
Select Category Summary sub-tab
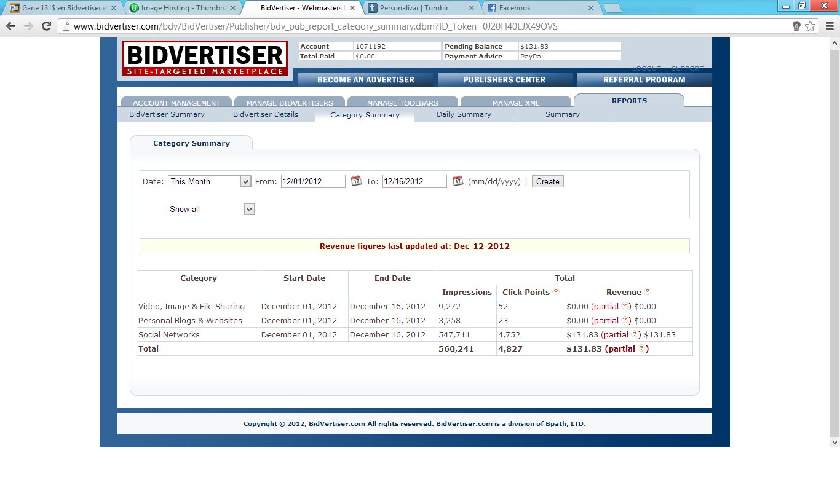coord(365,115)
